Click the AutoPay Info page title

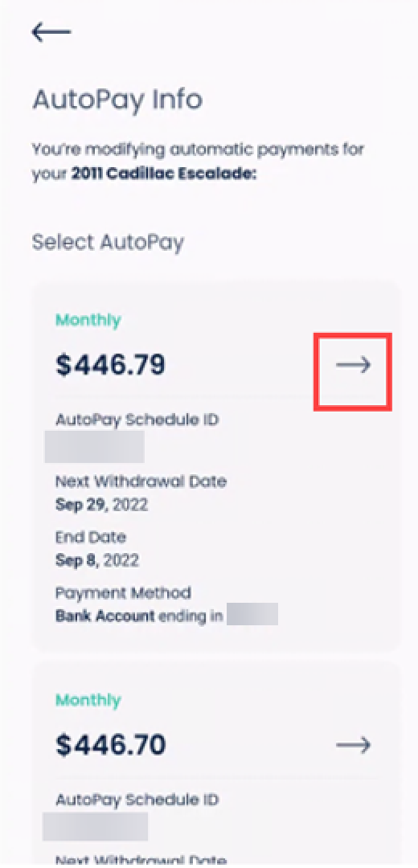[117, 100]
